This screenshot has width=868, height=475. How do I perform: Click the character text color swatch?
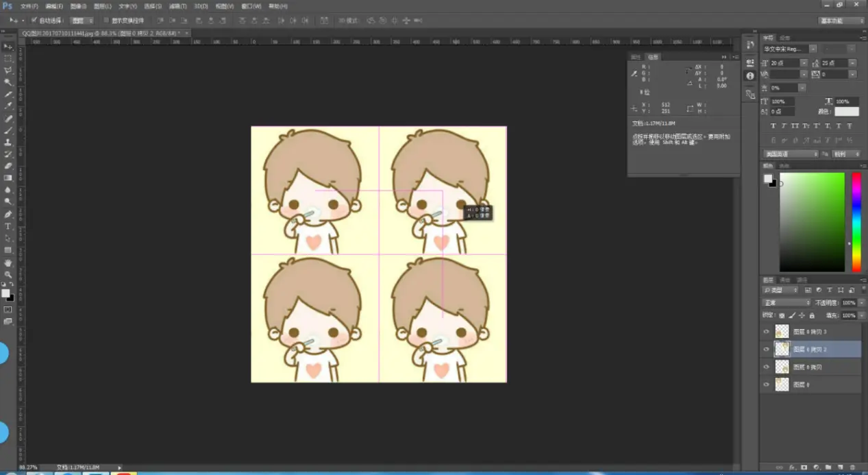[846, 112]
